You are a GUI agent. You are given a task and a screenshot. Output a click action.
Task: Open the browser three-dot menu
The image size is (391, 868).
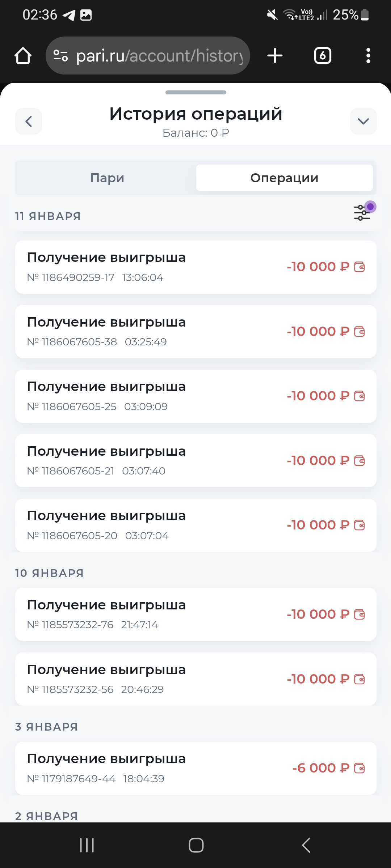coord(368,56)
